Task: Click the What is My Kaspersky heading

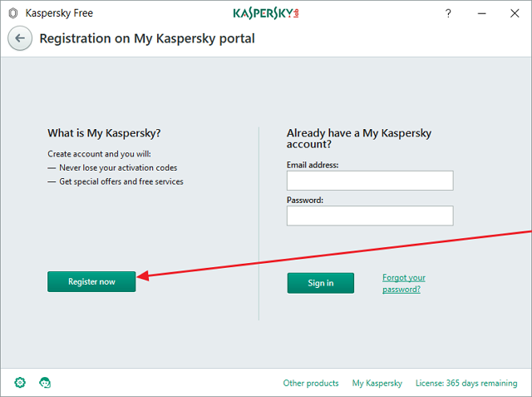Action: click(104, 133)
